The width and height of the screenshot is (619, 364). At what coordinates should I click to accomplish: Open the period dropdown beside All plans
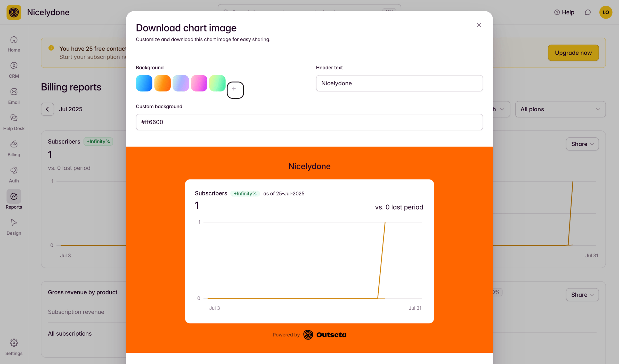pos(501,109)
